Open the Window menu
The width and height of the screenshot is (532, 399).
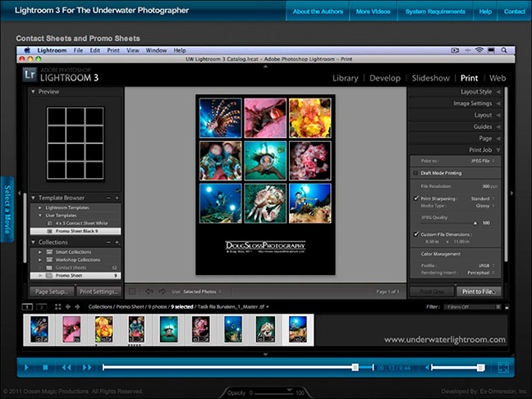156,50
